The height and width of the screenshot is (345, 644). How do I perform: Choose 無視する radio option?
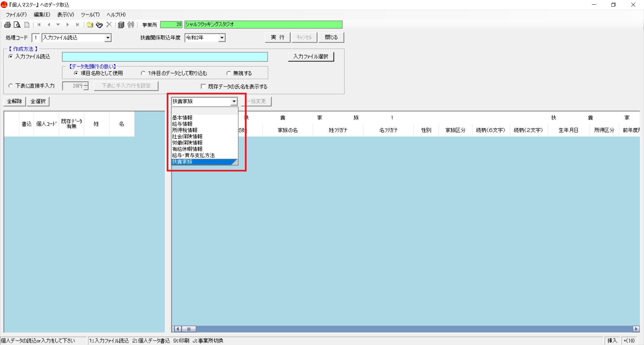coord(228,73)
